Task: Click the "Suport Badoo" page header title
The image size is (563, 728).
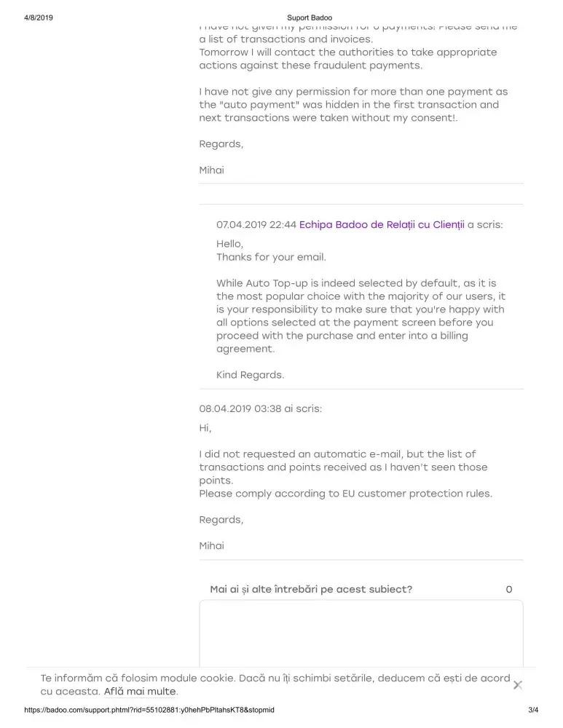Action: click(310, 17)
